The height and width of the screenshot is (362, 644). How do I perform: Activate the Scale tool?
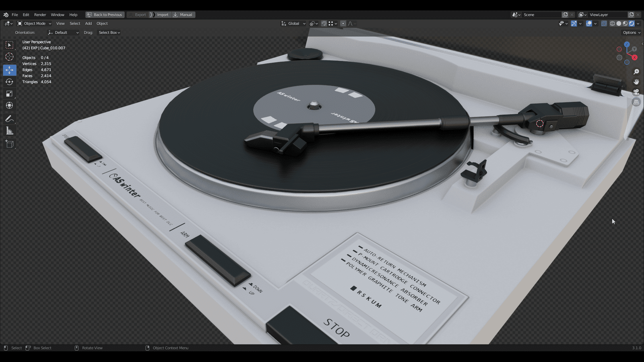(9, 94)
